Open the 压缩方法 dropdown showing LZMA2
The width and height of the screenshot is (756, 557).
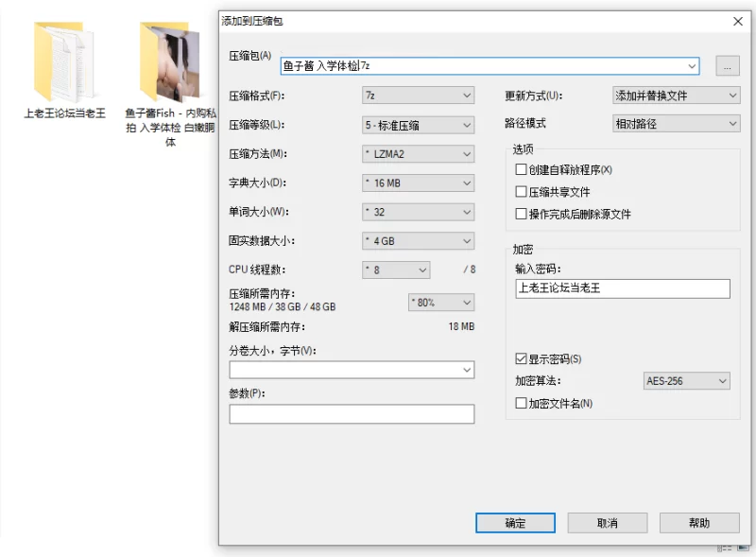point(418,154)
